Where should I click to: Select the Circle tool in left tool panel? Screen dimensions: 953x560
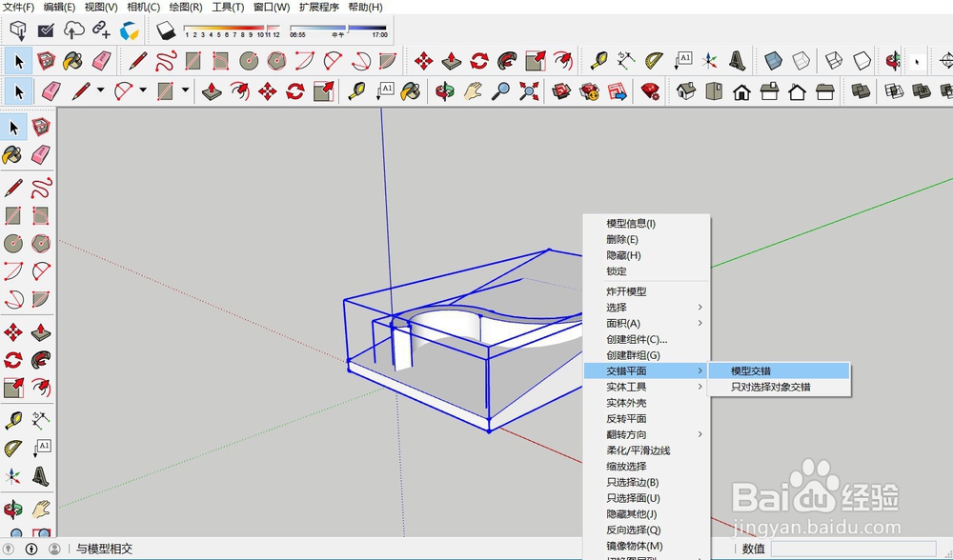point(12,244)
